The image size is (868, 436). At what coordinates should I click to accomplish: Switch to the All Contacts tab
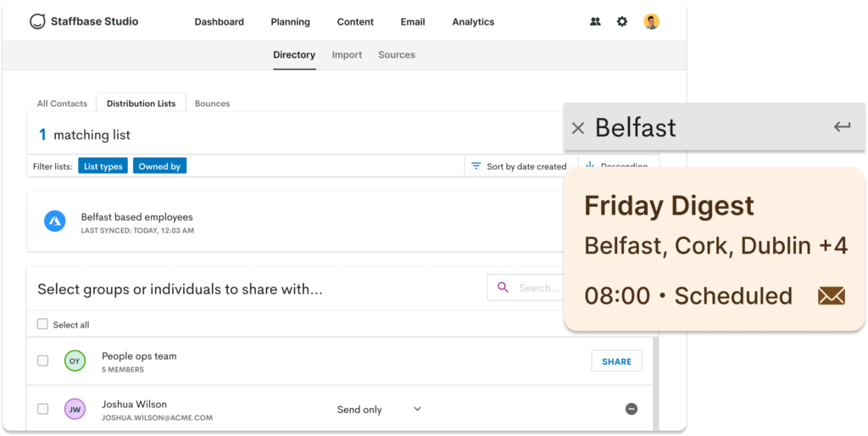62,103
